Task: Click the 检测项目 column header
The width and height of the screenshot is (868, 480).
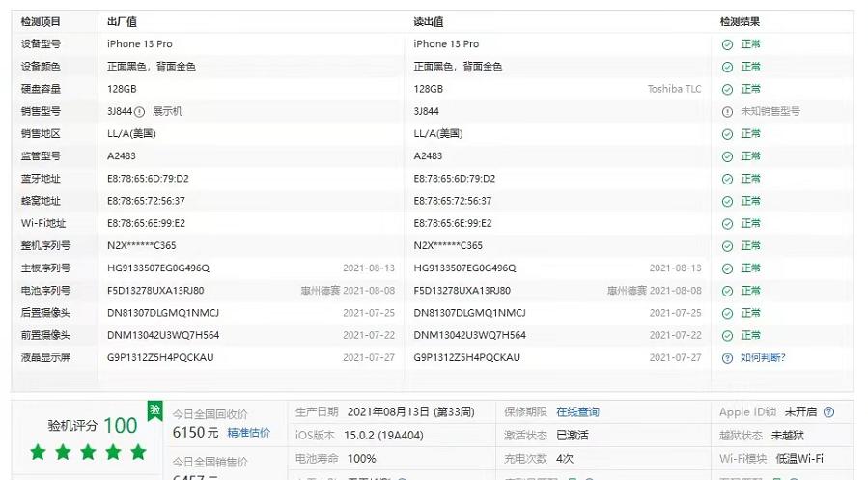Action: 41,22
